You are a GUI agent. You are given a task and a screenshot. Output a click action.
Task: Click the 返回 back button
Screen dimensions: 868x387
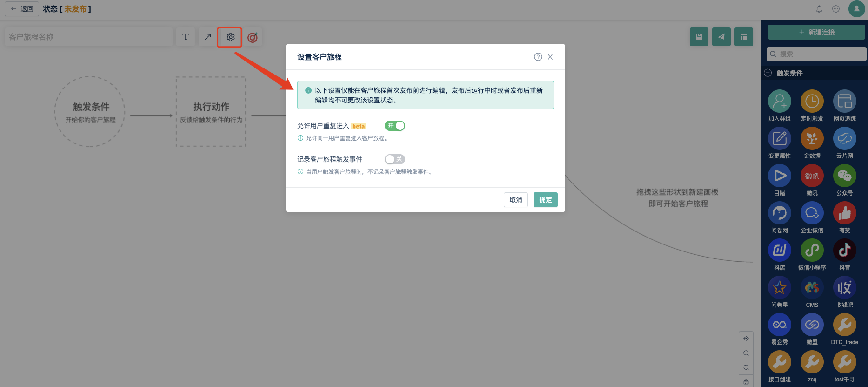(x=22, y=9)
